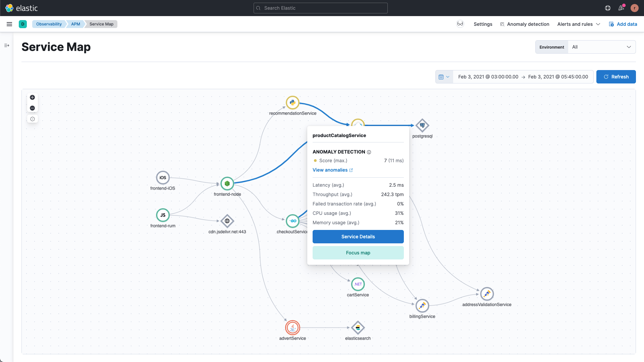
Task: Click the Service Details button
Action: click(x=358, y=236)
